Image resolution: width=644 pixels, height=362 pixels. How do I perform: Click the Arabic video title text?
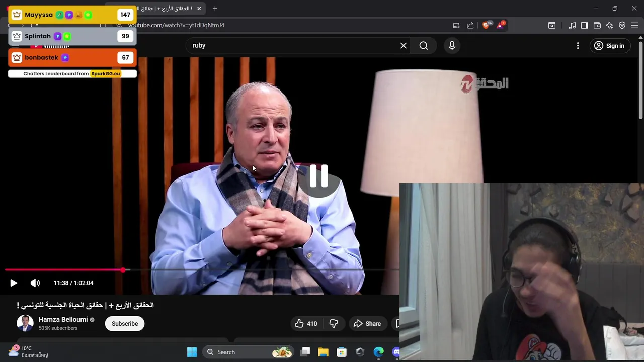[x=85, y=305]
